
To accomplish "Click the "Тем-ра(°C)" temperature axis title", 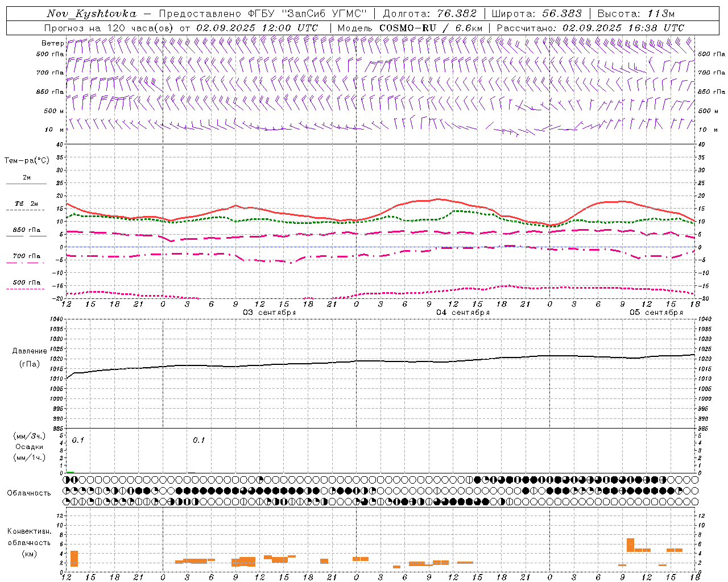I will pyautogui.click(x=27, y=161).
